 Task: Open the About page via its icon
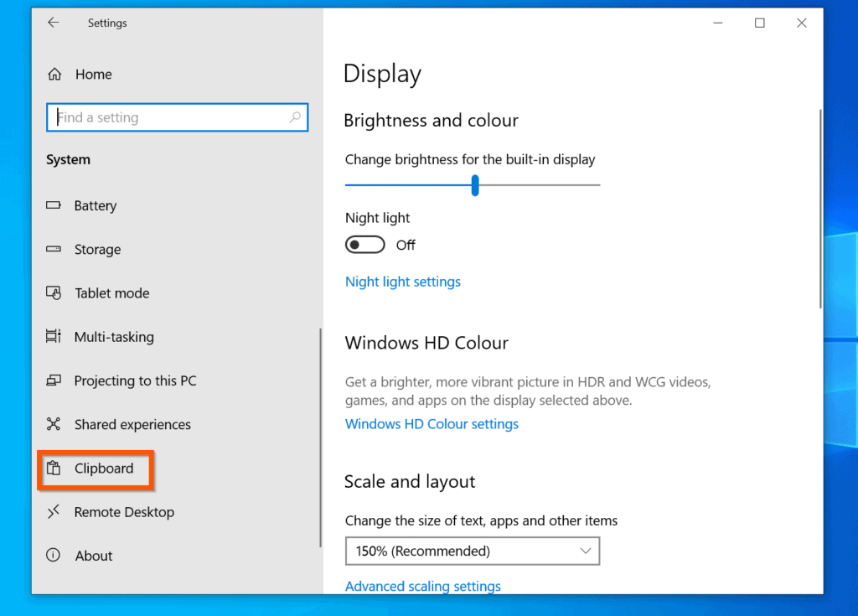coord(54,555)
